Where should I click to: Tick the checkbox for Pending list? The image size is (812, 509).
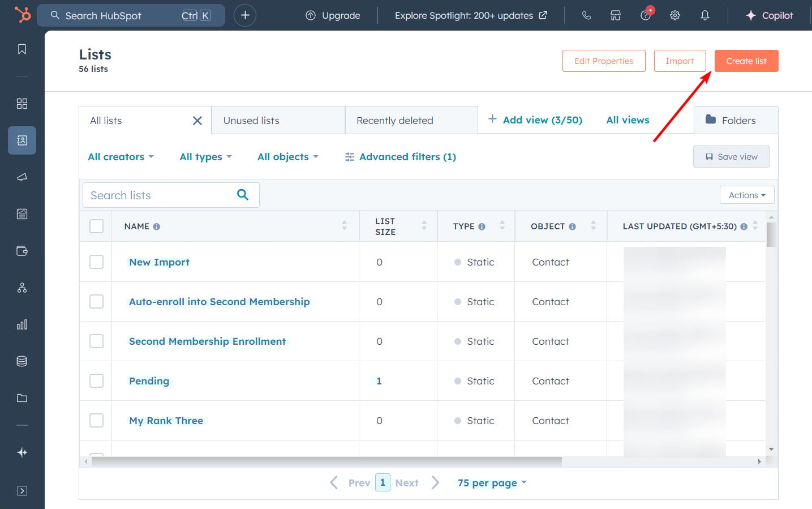coord(96,380)
